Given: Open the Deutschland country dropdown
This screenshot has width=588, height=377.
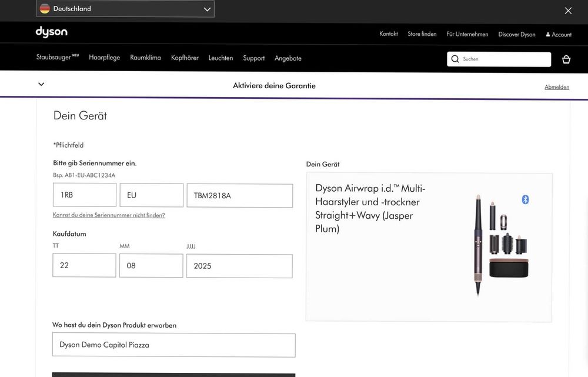Looking at the screenshot, I should (125, 9).
